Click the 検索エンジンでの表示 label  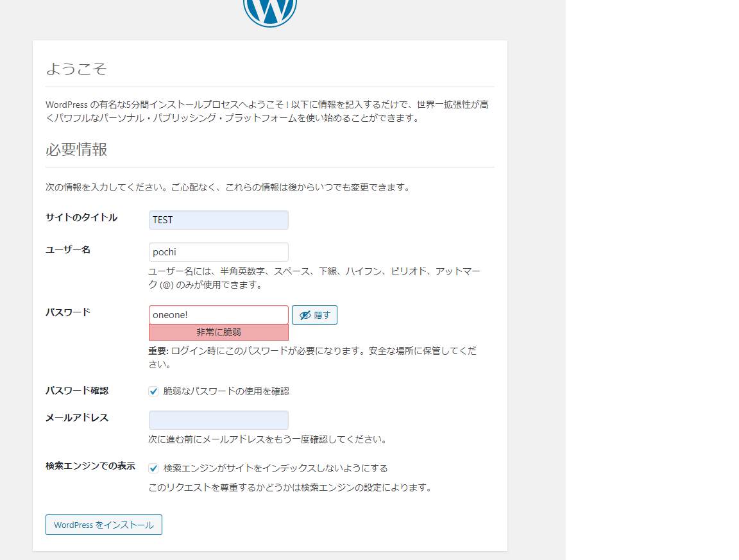(90, 466)
